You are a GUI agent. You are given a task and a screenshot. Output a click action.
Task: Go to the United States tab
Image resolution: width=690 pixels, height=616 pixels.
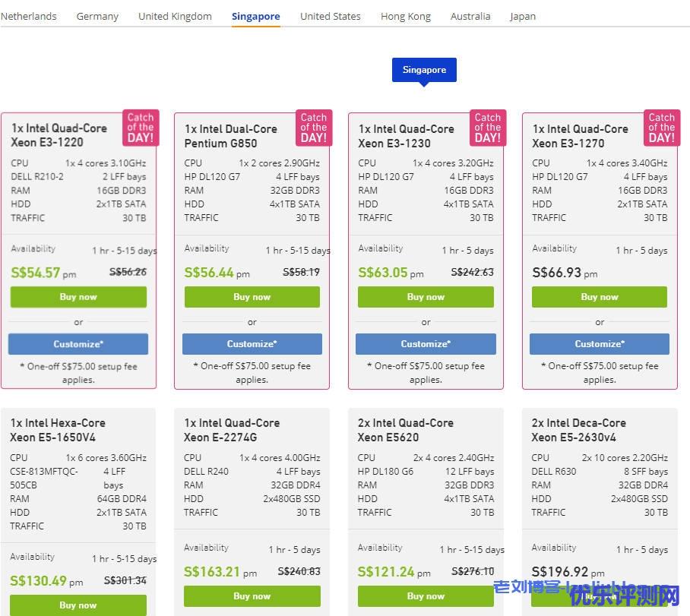[x=330, y=16]
